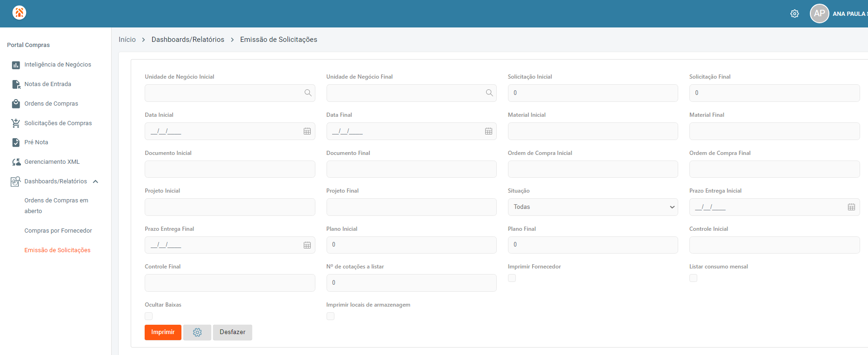Click the Inteligência de Negócios chart icon

click(16, 65)
